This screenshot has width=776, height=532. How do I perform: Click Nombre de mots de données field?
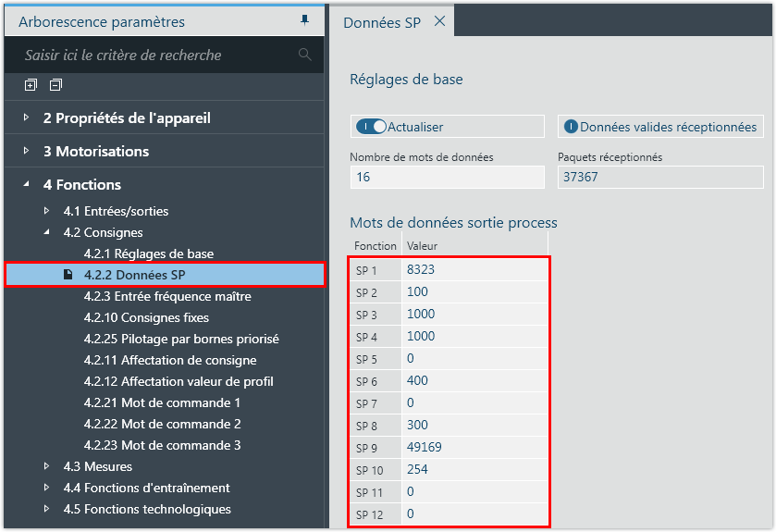[x=447, y=177]
